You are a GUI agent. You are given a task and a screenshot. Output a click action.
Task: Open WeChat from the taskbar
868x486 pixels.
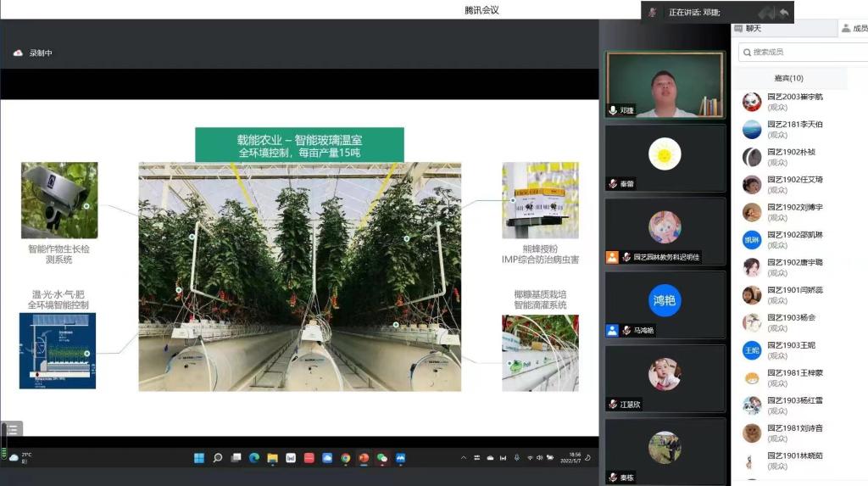click(382, 458)
